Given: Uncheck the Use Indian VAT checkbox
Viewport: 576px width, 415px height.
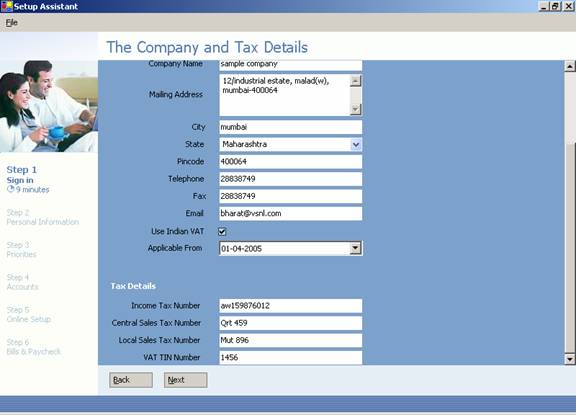Looking at the screenshot, I should point(222,231).
